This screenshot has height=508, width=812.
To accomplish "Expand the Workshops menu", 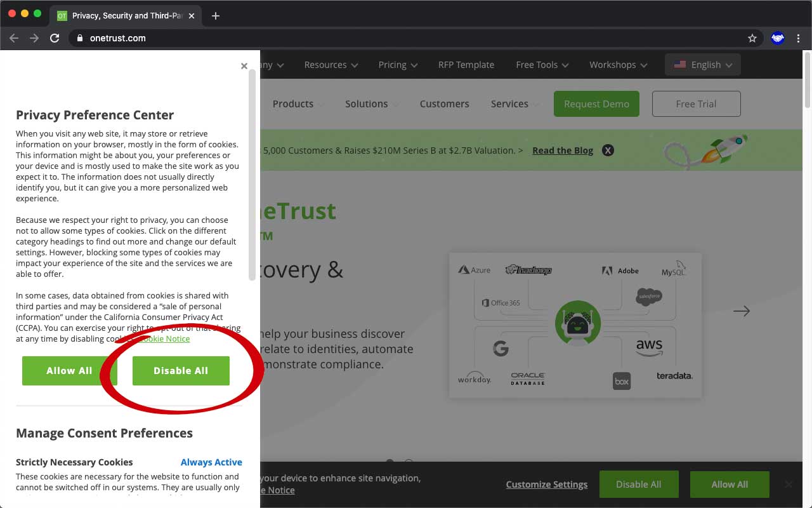I will pyautogui.click(x=619, y=65).
